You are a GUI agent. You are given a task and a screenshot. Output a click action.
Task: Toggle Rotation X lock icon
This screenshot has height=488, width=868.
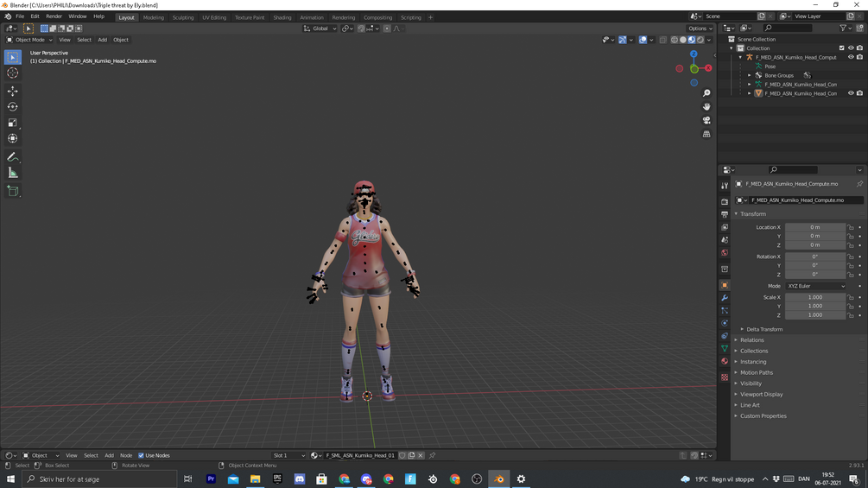pos(851,257)
